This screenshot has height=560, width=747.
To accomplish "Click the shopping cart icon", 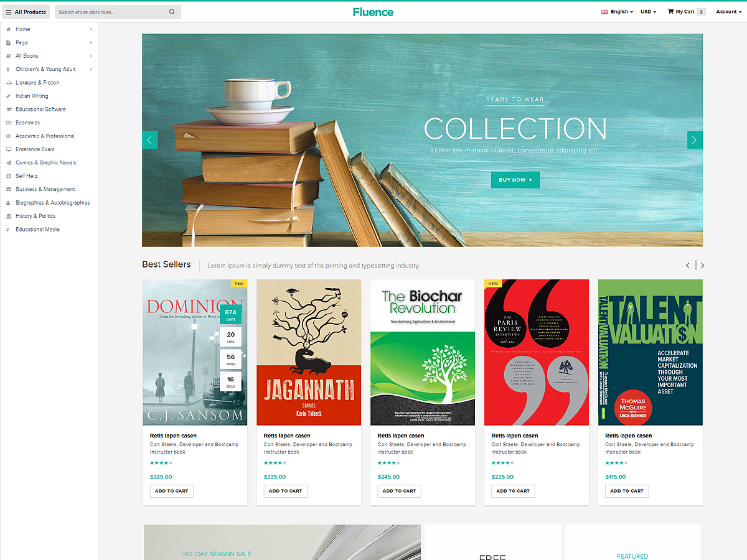I will click(670, 12).
